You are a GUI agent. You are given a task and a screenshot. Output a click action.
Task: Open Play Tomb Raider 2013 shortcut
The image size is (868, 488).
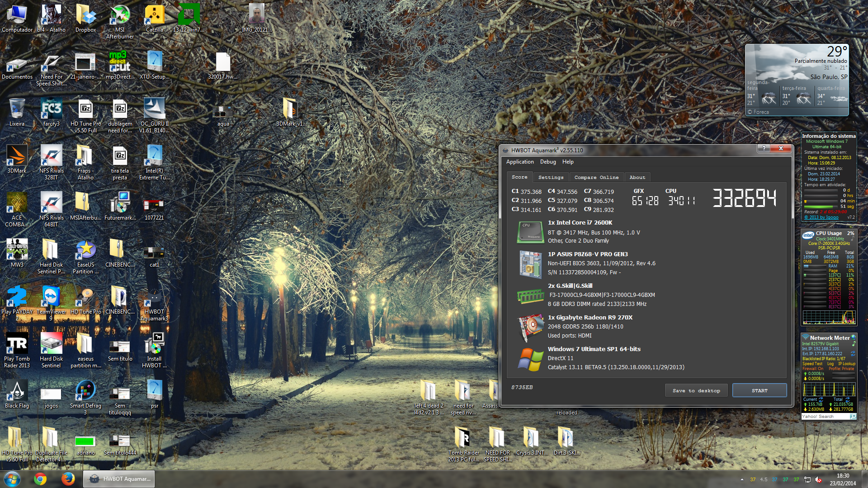tap(17, 350)
